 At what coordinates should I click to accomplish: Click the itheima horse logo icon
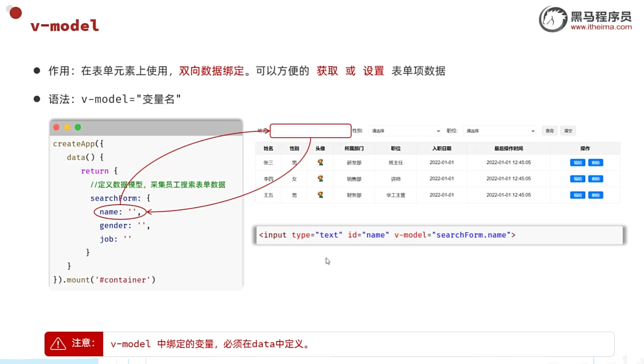553,19
